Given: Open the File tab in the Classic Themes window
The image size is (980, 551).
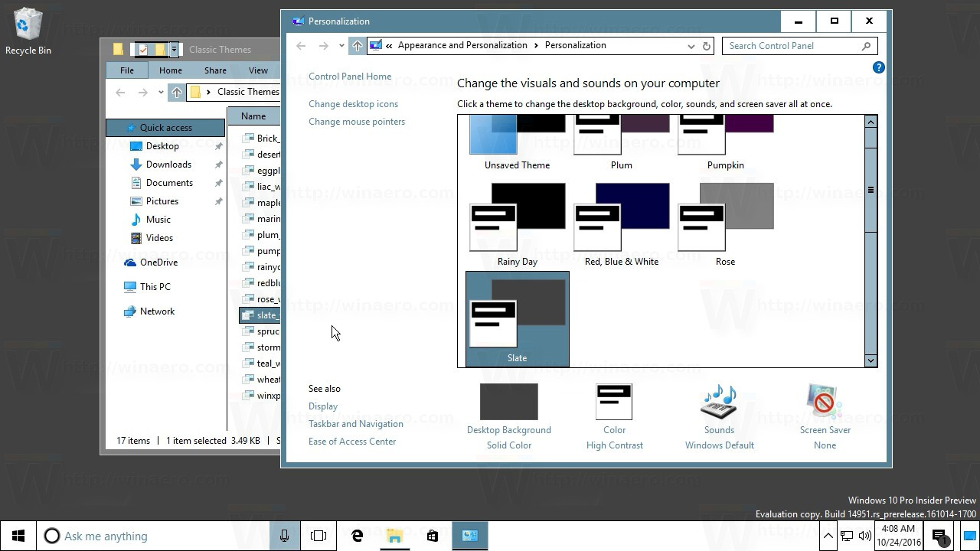Looking at the screenshot, I should point(127,70).
